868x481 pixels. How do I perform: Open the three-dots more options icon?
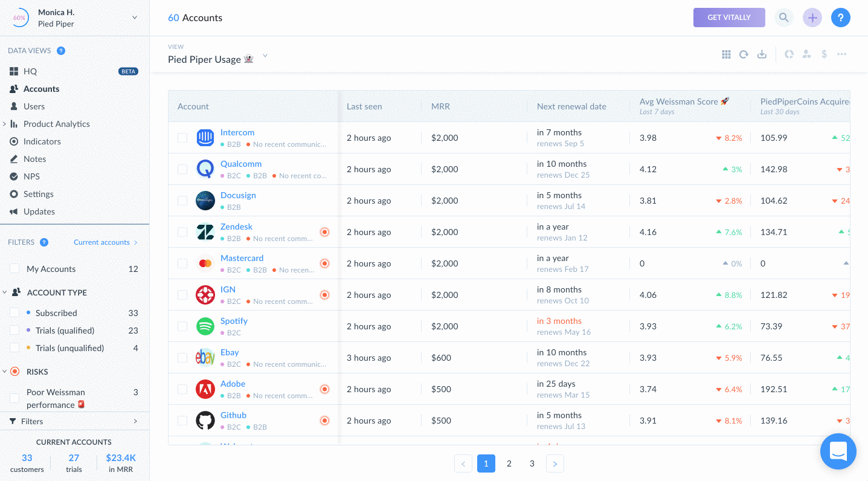tap(841, 54)
